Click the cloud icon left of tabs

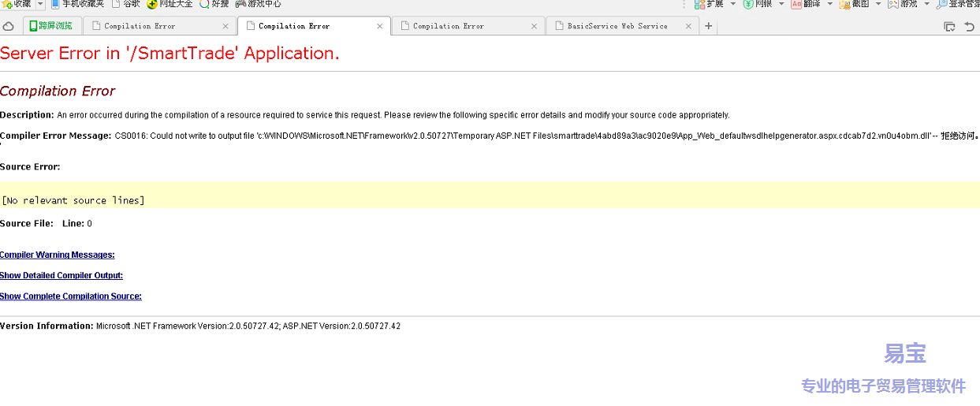(x=9, y=26)
